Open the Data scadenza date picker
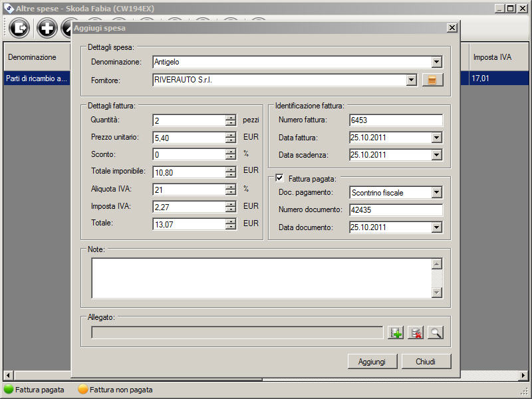This screenshot has height=399, width=532. pos(437,155)
